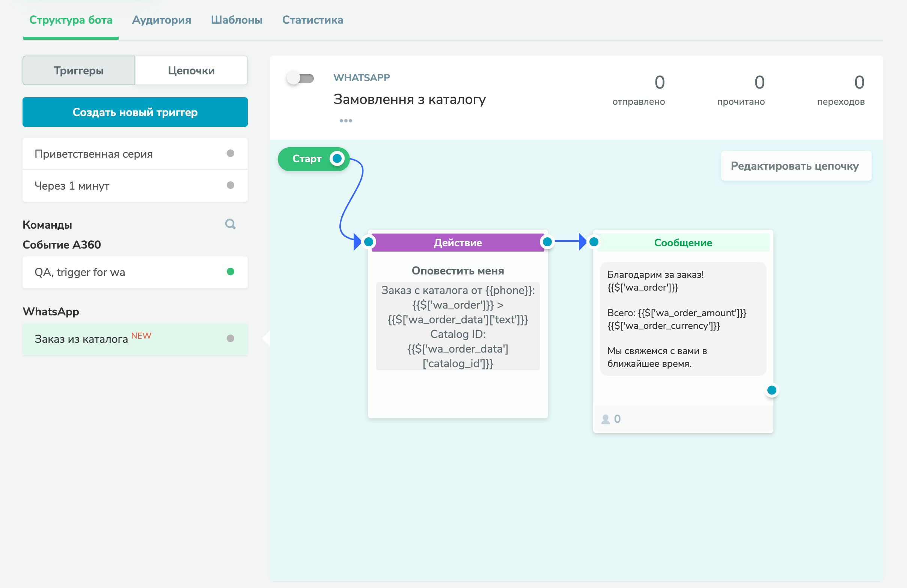This screenshot has height=588, width=907.
Task: Click the Благодарим за заказ message bubble
Action: 683,319
